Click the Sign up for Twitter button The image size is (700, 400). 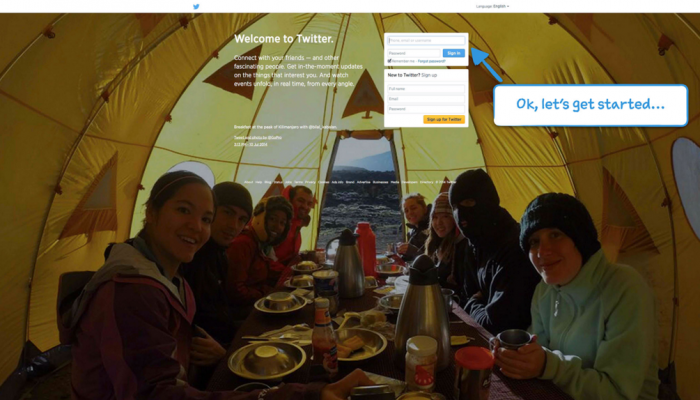[x=444, y=119]
